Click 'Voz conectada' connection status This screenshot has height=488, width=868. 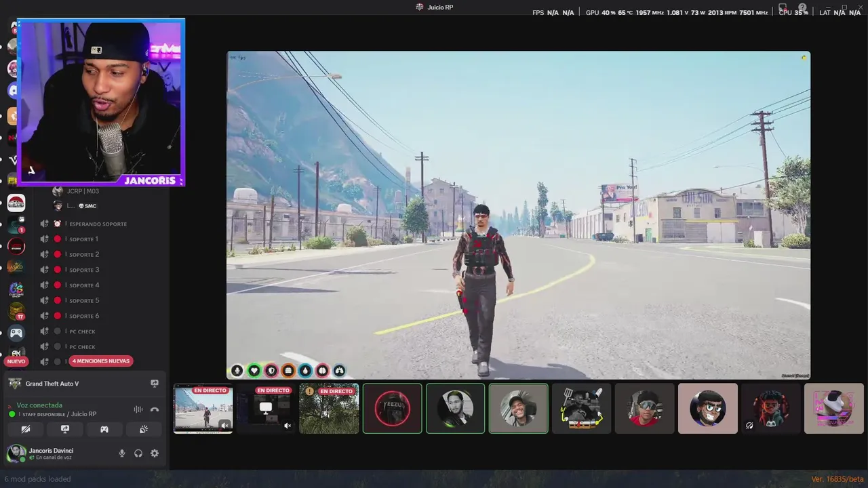[x=39, y=405]
